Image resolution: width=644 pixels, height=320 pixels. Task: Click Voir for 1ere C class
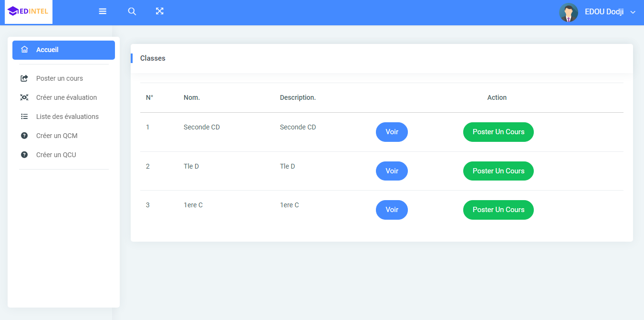pyautogui.click(x=392, y=210)
